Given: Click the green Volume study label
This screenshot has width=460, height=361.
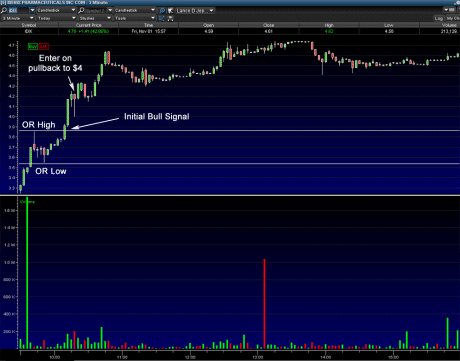Looking at the screenshot, I should 27,202.
